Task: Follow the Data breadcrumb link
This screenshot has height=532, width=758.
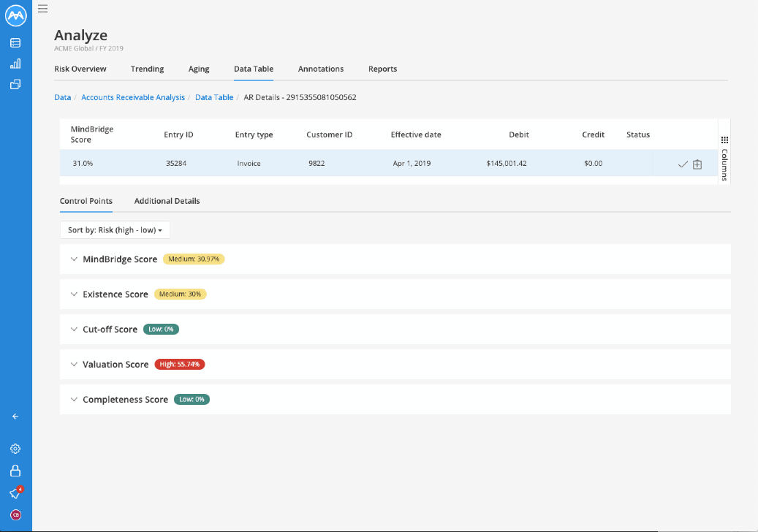Action: (x=62, y=97)
